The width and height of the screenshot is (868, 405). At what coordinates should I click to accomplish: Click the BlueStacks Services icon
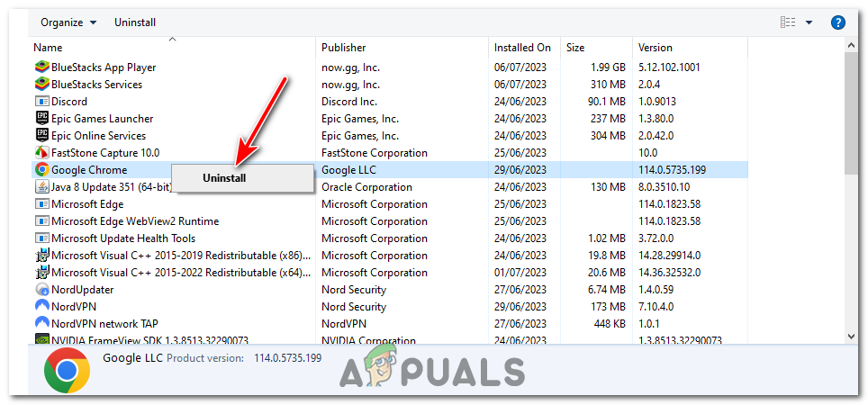click(x=41, y=85)
